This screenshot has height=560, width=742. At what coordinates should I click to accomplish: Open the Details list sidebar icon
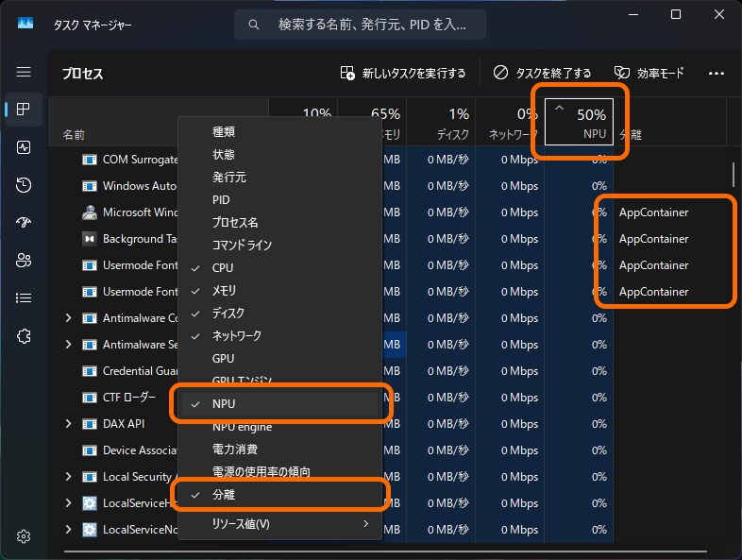[24, 297]
